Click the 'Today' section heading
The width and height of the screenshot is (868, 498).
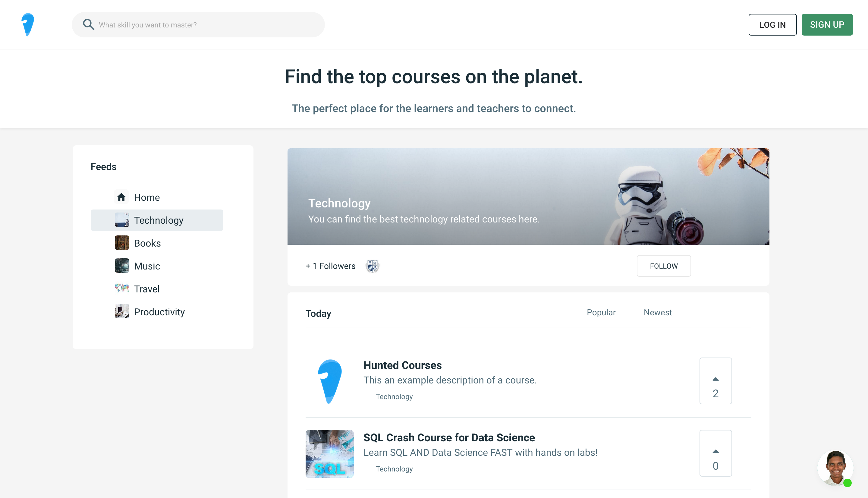pos(318,313)
